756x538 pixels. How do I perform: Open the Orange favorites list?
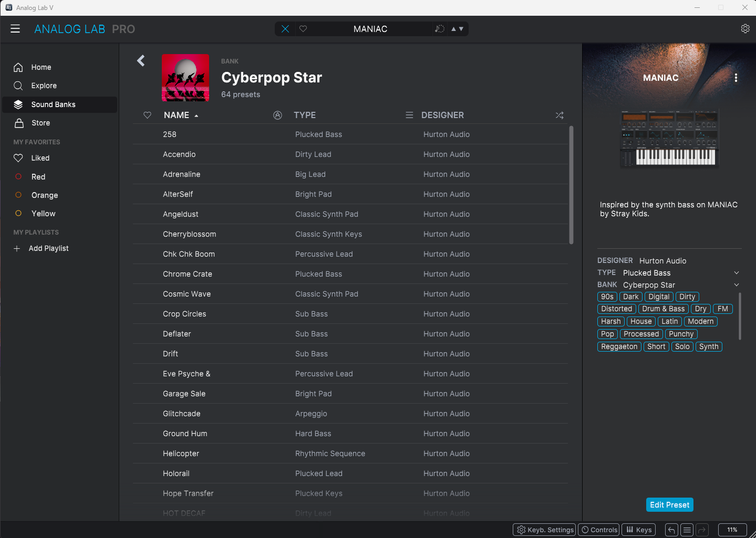click(x=60, y=195)
